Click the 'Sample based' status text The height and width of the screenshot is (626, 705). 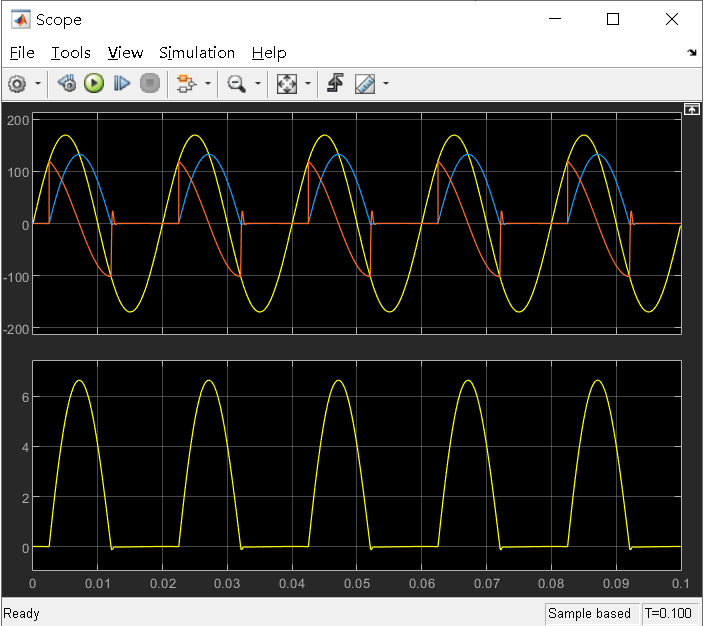(589, 613)
